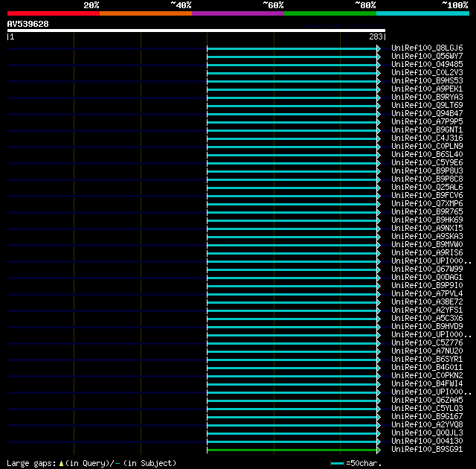Open the UniRef100_B9P8C8 entry
This screenshot has height=469, width=476.
(x=427, y=179)
